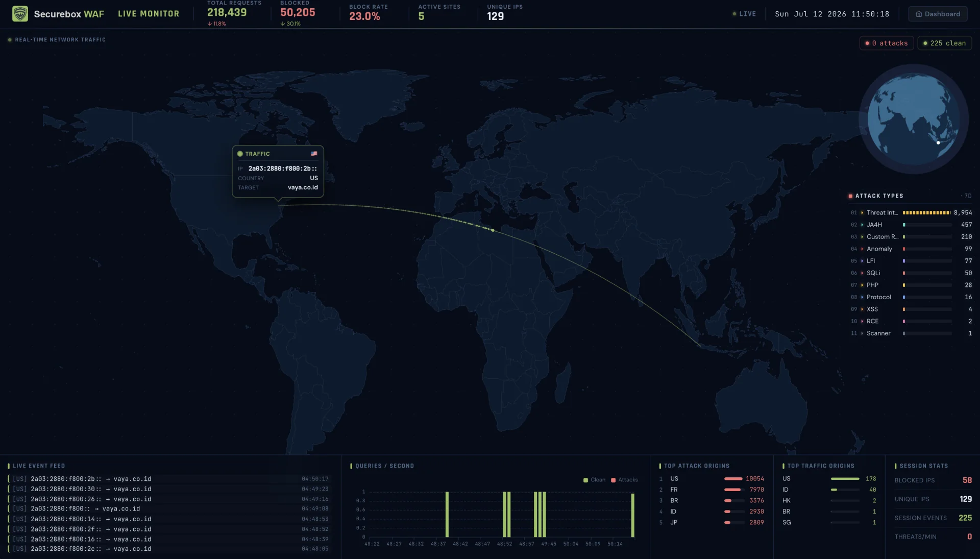Click the Total Requests 218,439 stat

coord(234,13)
